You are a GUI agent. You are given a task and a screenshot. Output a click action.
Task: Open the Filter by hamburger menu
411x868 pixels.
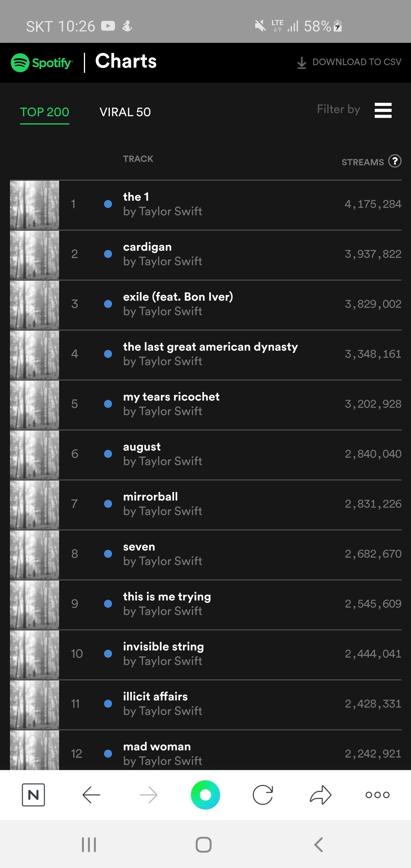tap(383, 110)
